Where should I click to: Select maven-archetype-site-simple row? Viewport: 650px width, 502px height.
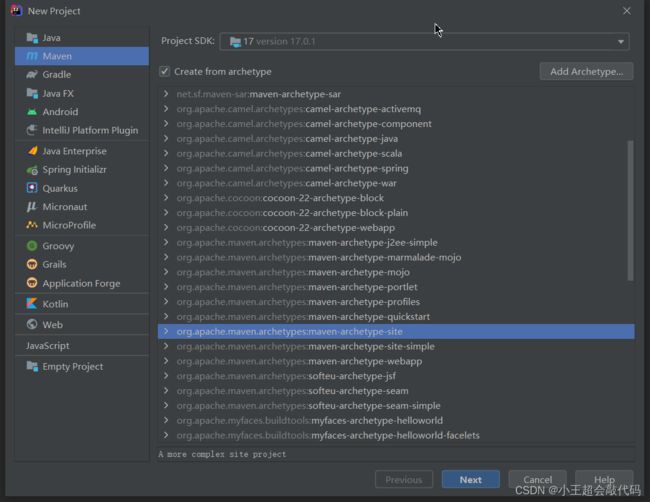point(396,346)
